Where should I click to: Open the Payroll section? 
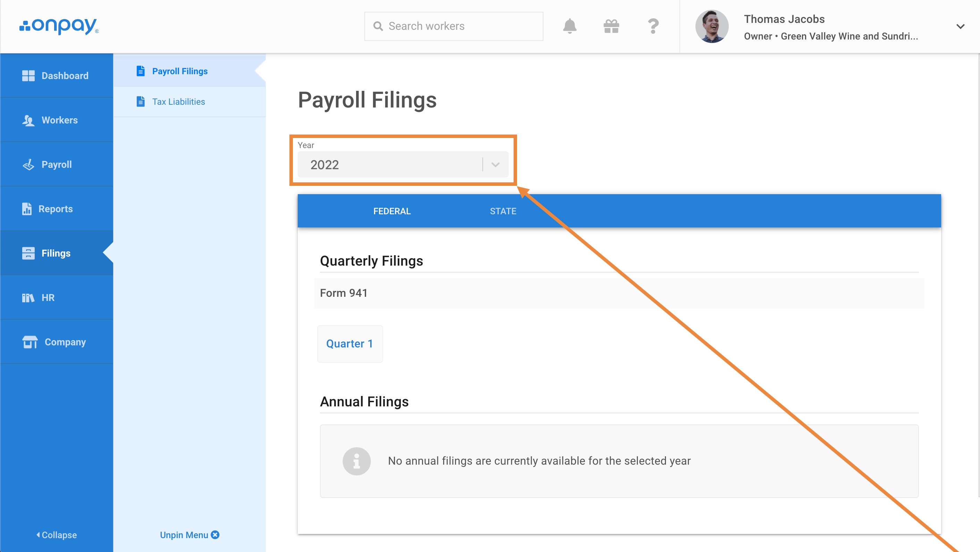57,165
